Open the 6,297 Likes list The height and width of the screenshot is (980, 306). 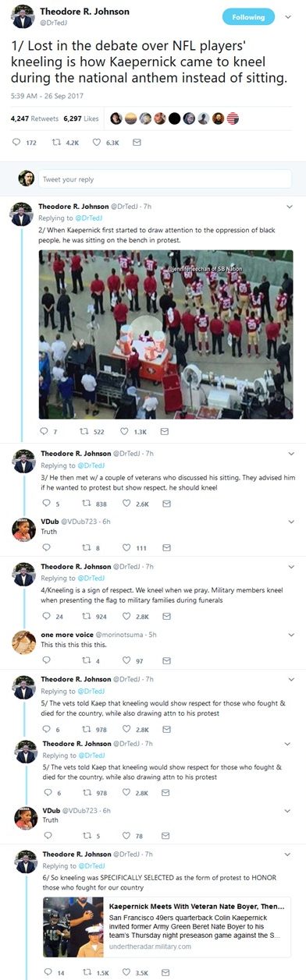(81, 119)
